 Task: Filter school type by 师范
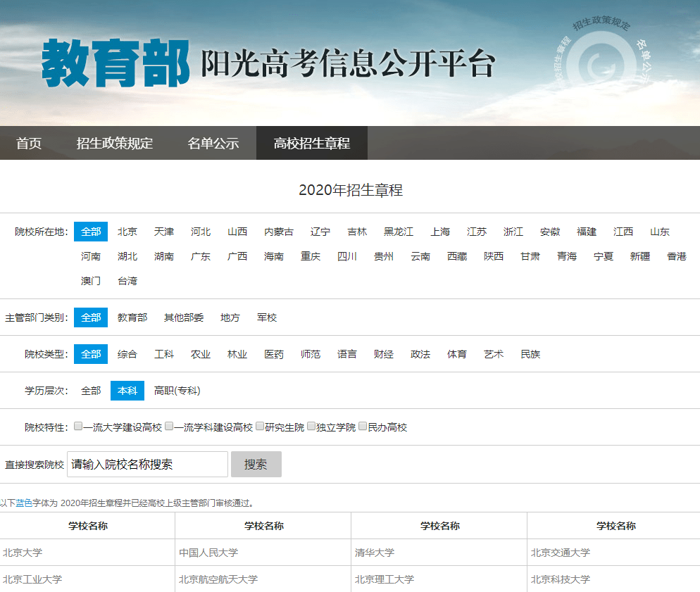coord(311,354)
